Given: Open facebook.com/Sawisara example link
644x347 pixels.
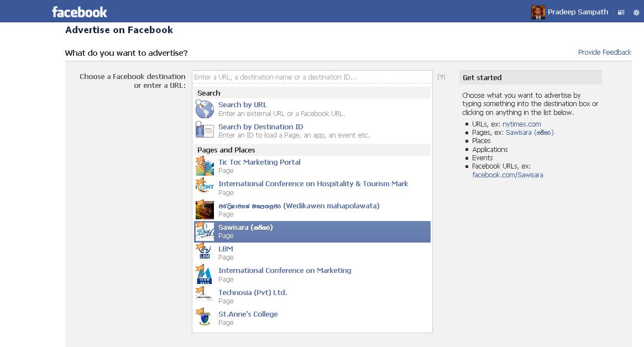Looking at the screenshot, I should (507, 175).
